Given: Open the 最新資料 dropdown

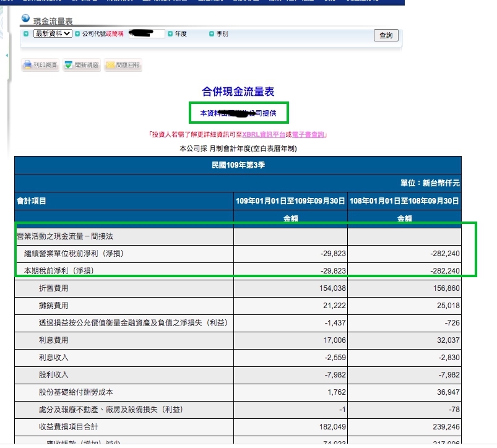Looking at the screenshot, I should pos(53,33).
